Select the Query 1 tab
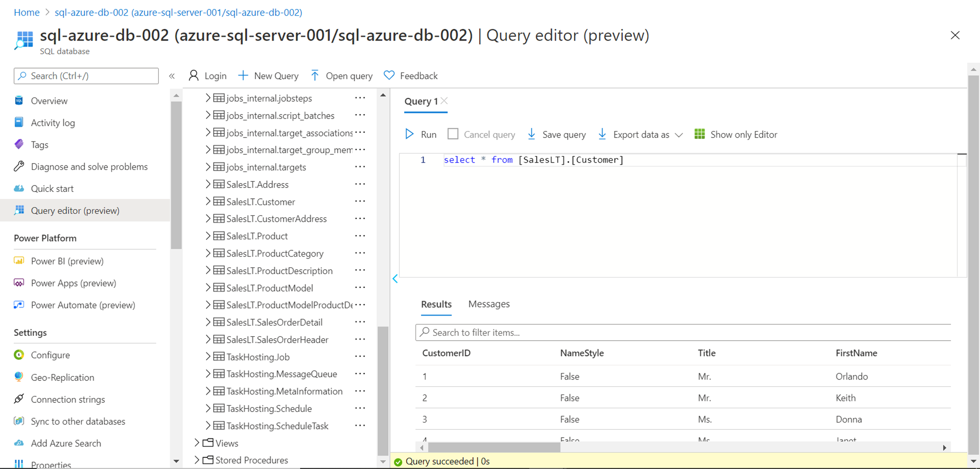Screen dimensions: 980x469 [420, 101]
